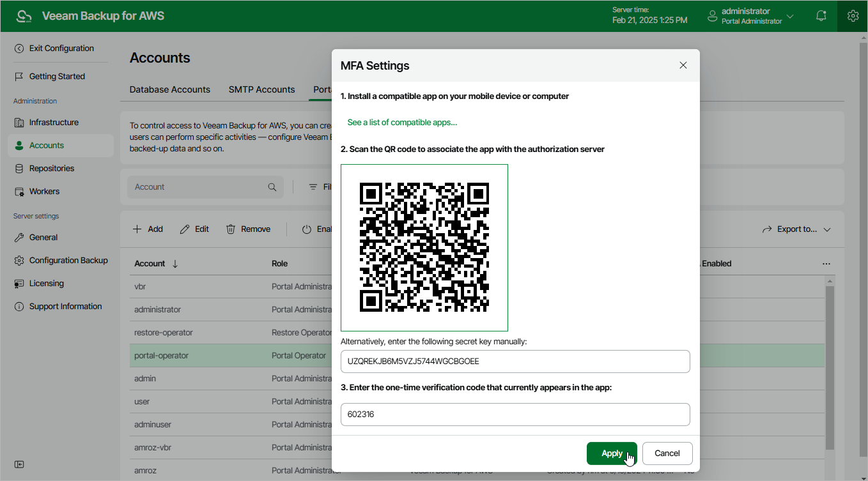Open the Export to dropdown chevron
The image size is (868, 481).
pos(827,230)
